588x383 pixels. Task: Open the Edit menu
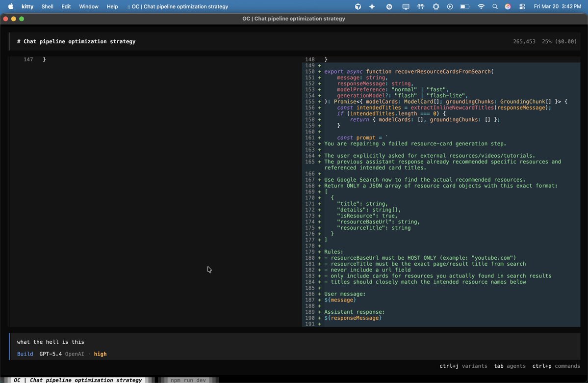click(66, 6)
